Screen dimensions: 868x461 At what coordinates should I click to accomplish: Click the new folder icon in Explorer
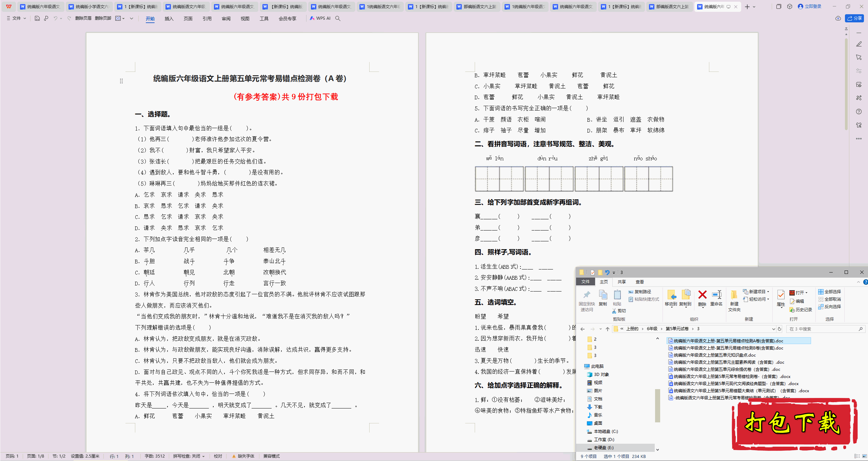point(734,295)
